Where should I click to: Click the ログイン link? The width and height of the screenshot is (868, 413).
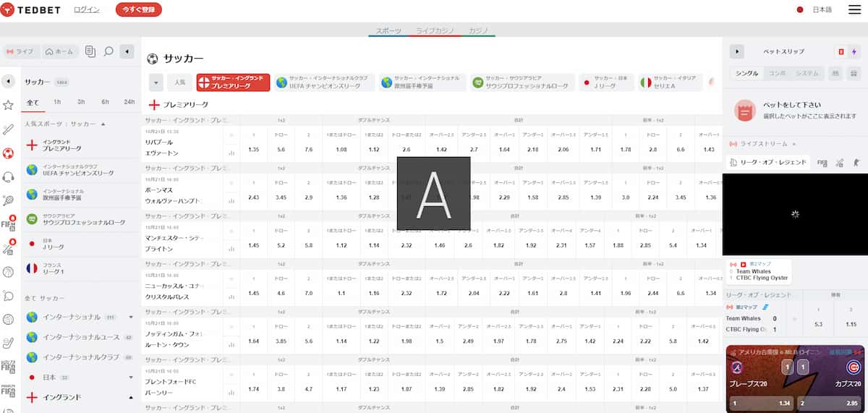click(x=87, y=9)
